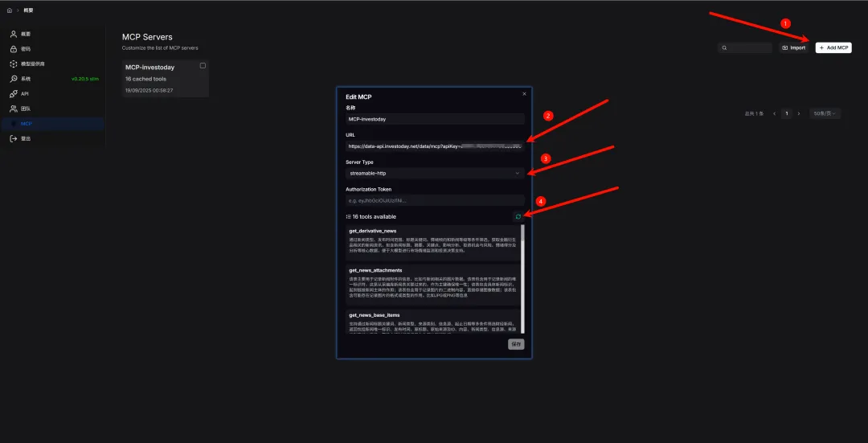Open the system sidebar item showing v0.20.5 slim

tap(54, 79)
